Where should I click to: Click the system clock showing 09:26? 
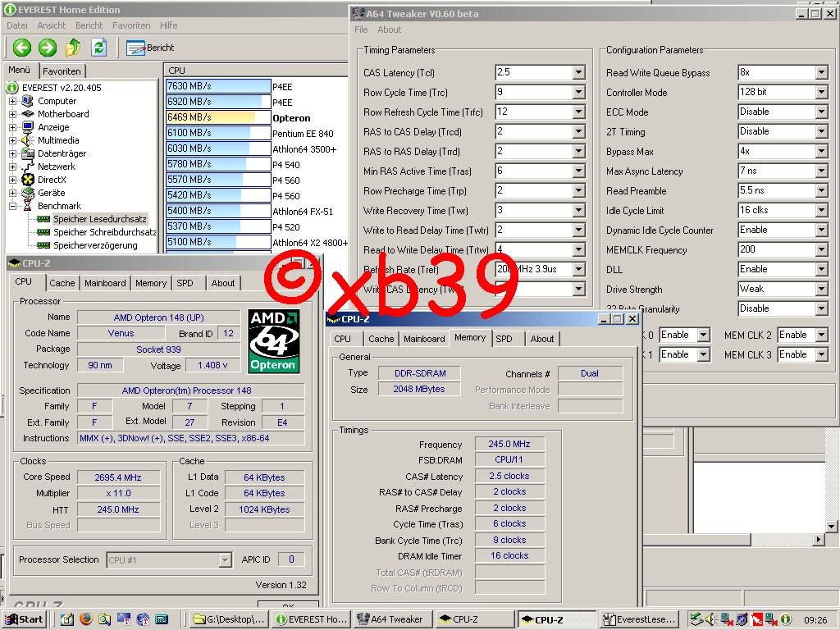coord(815,620)
